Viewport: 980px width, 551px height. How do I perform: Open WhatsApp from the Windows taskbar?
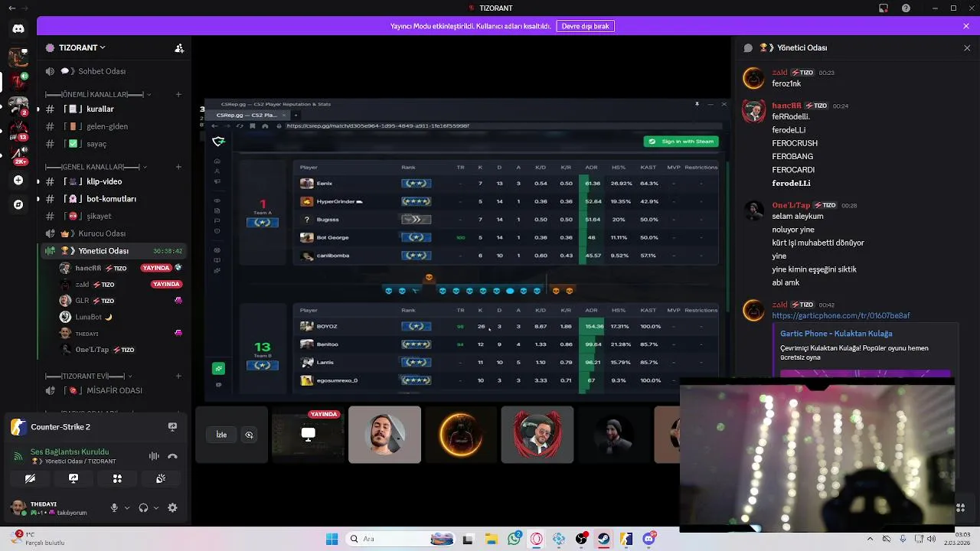(x=514, y=539)
